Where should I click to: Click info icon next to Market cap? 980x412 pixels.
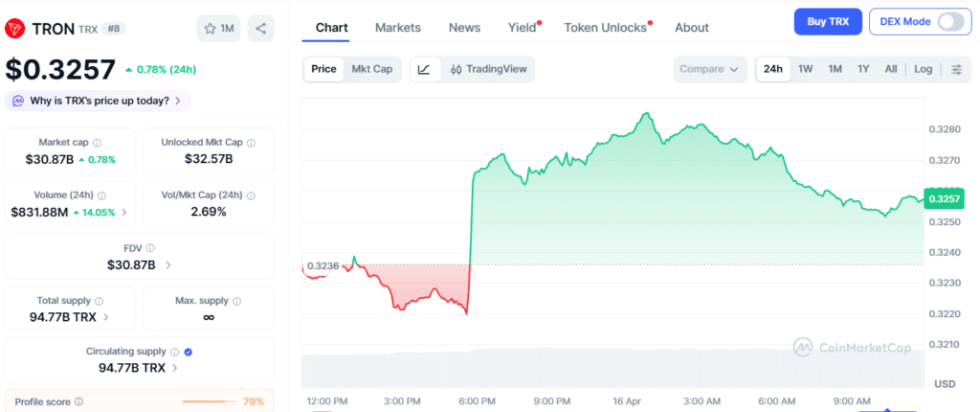click(x=97, y=143)
